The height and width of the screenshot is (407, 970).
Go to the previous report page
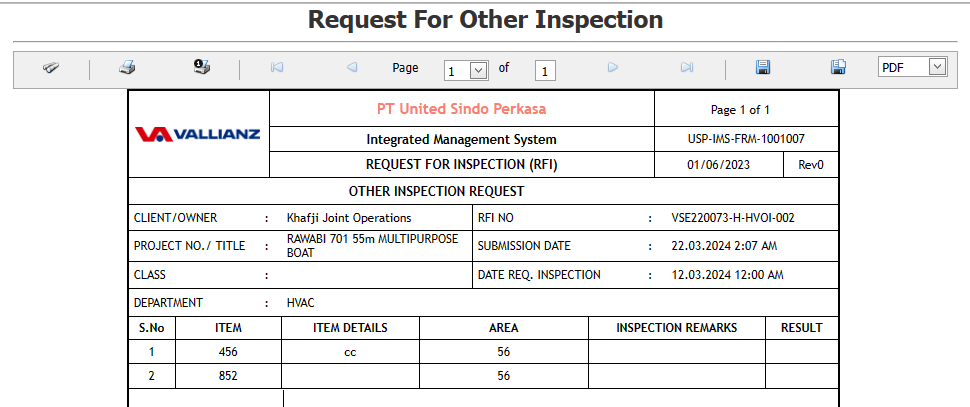point(352,68)
